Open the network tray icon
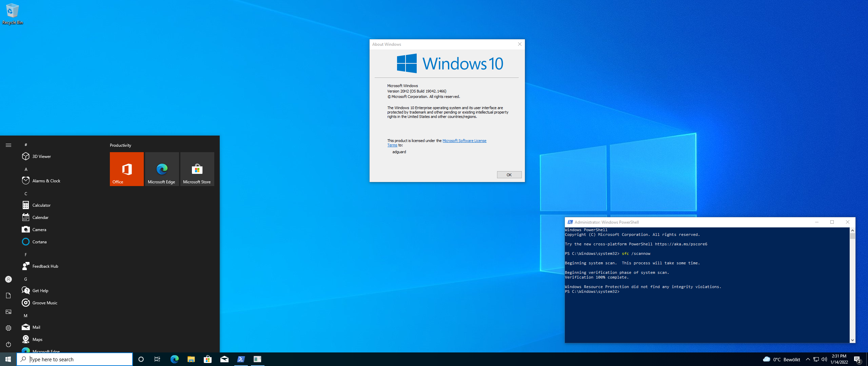Viewport: 868px width, 366px height. [x=816, y=359]
